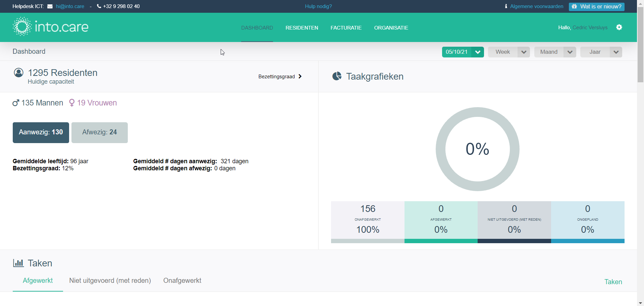Open the Facturatie menu
The width and height of the screenshot is (644, 306).
(x=346, y=28)
